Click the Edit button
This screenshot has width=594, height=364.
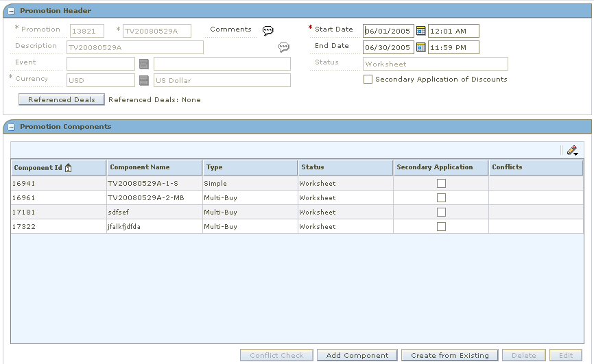(x=566, y=355)
